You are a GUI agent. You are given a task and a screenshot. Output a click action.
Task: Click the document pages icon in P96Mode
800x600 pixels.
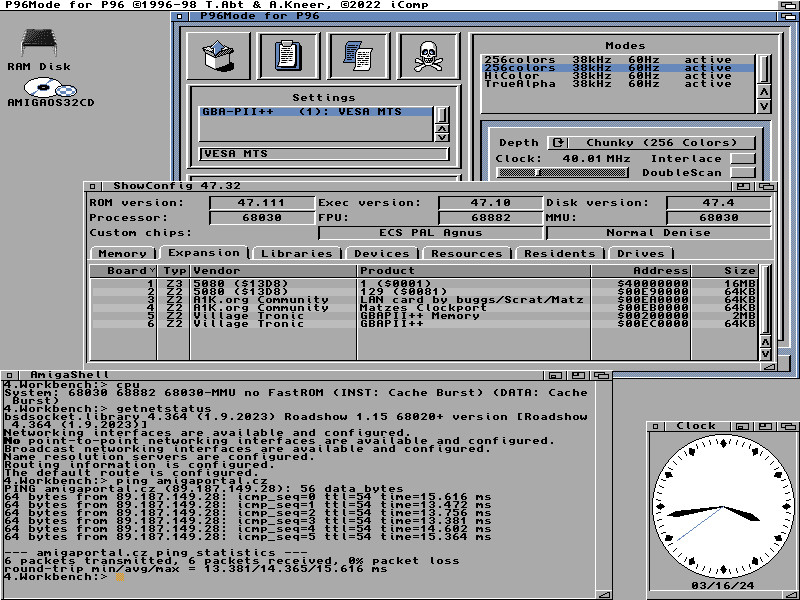point(358,56)
